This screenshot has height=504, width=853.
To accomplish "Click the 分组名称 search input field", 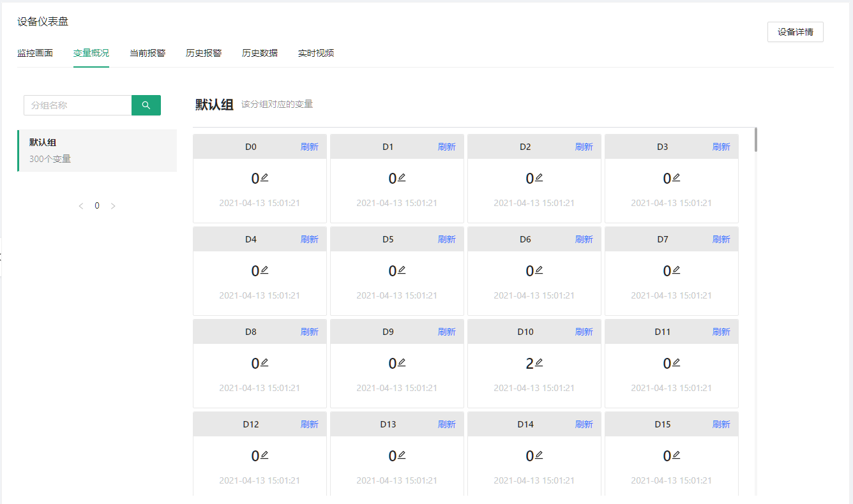I will coord(78,105).
